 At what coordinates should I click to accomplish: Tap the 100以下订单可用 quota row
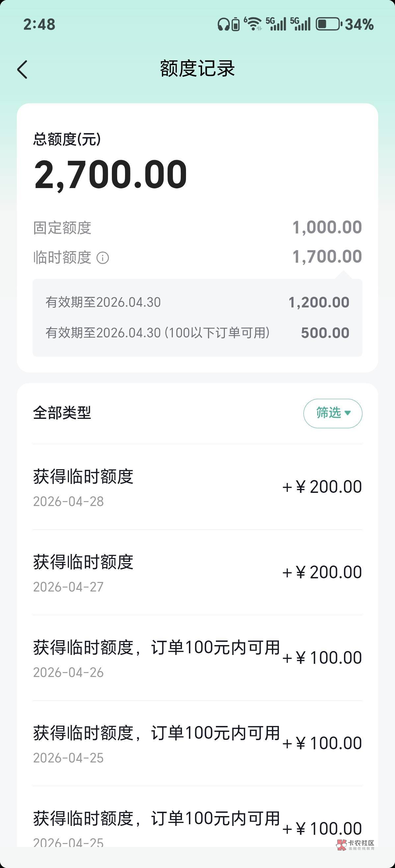(197, 333)
